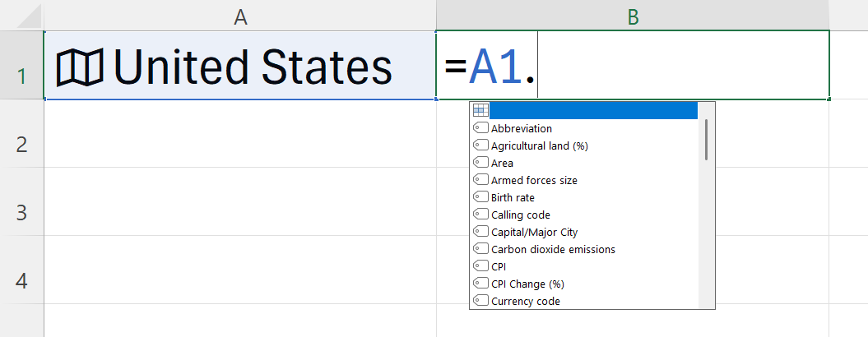868x337 pixels.
Task: Select empty cell A3
Action: coord(239,201)
